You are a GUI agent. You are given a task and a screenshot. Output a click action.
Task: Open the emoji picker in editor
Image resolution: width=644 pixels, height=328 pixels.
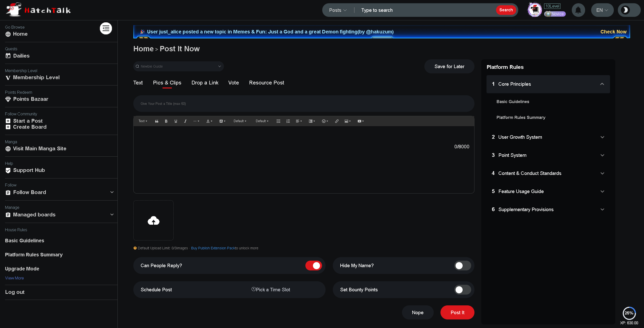tap(325, 121)
